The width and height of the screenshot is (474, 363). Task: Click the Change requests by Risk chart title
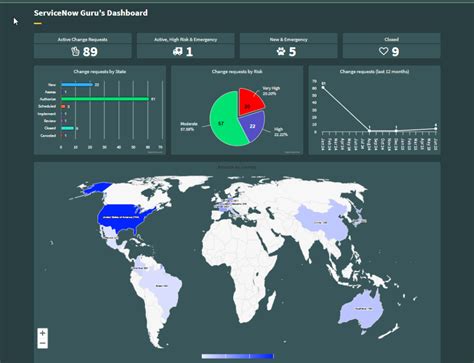[237, 71]
